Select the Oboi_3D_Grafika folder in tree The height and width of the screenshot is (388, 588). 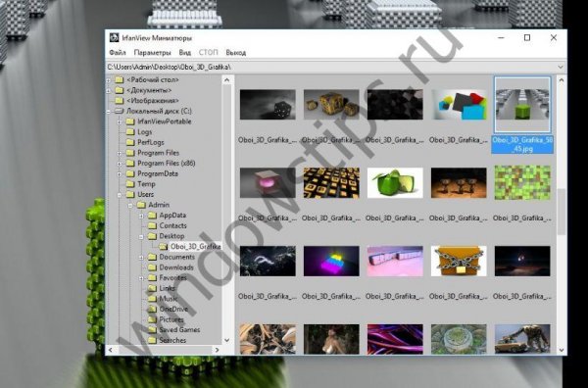click(x=195, y=247)
